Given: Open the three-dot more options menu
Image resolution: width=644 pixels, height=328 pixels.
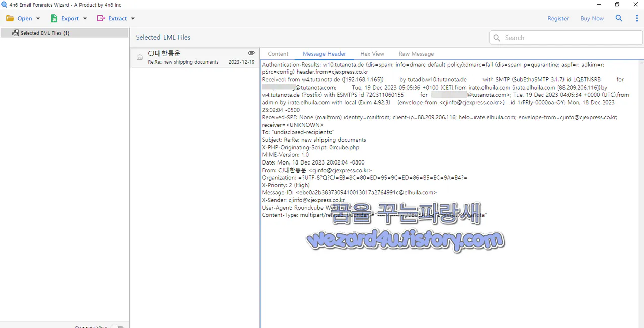Looking at the screenshot, I should [x=637, y=18].
